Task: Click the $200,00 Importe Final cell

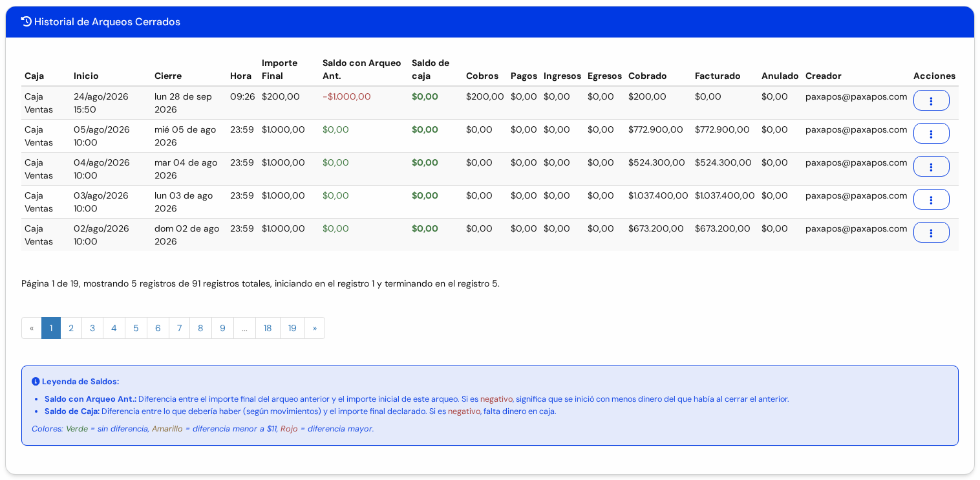Action: [281, 96]
